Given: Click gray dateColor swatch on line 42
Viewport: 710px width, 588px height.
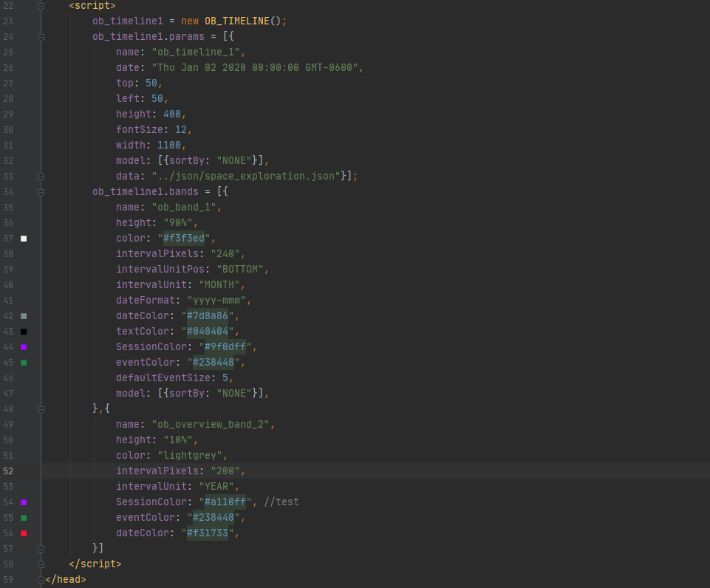Looking at the screenshot, I should pyautogui.click(x=24, y=316).
